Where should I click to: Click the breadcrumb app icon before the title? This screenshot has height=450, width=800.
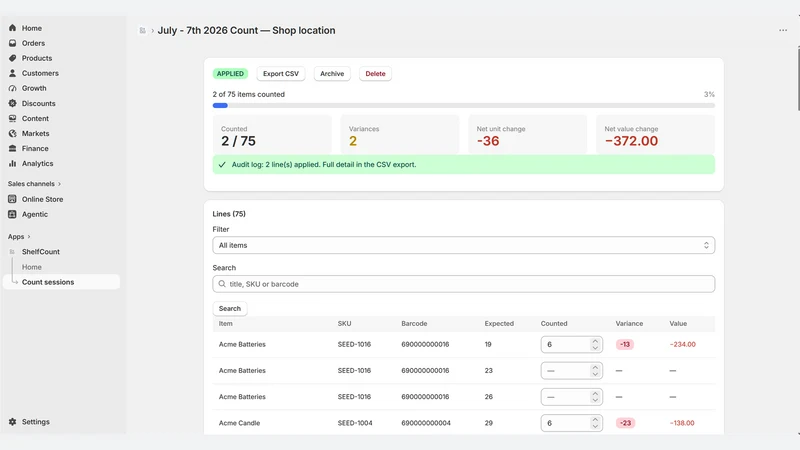(x=142, y=31)
